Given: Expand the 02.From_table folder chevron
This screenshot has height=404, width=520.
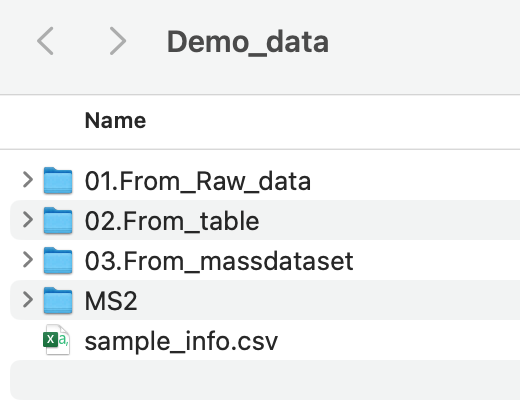Looking at the screenshot, I should pos(28,220).
